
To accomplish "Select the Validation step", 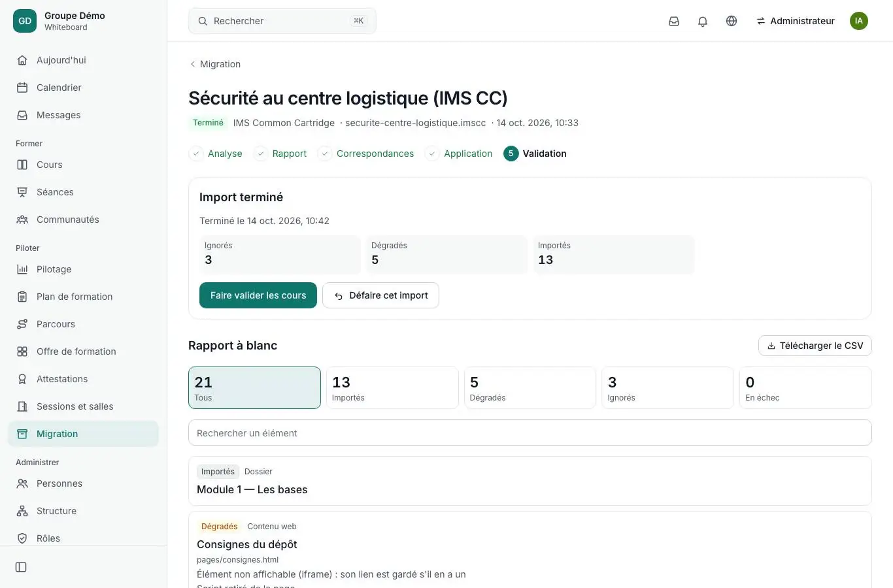I will 535,154.
